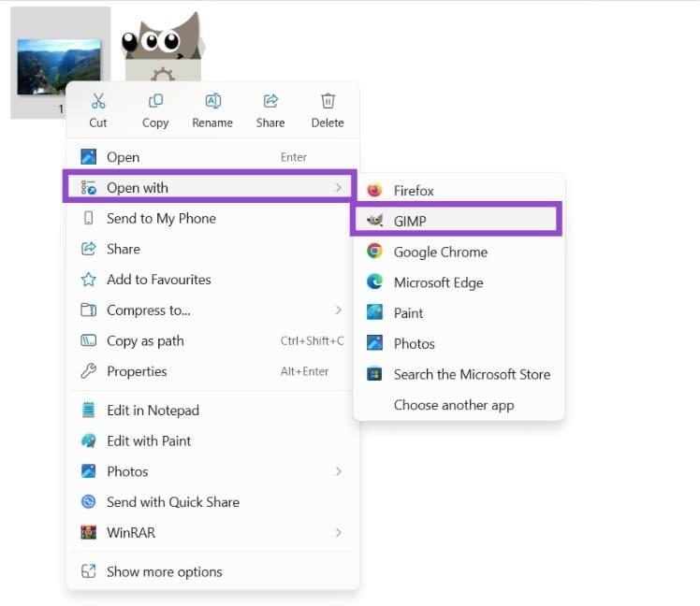The image size is (700, 606).
Task: Select Show more options
Action: 165,571
